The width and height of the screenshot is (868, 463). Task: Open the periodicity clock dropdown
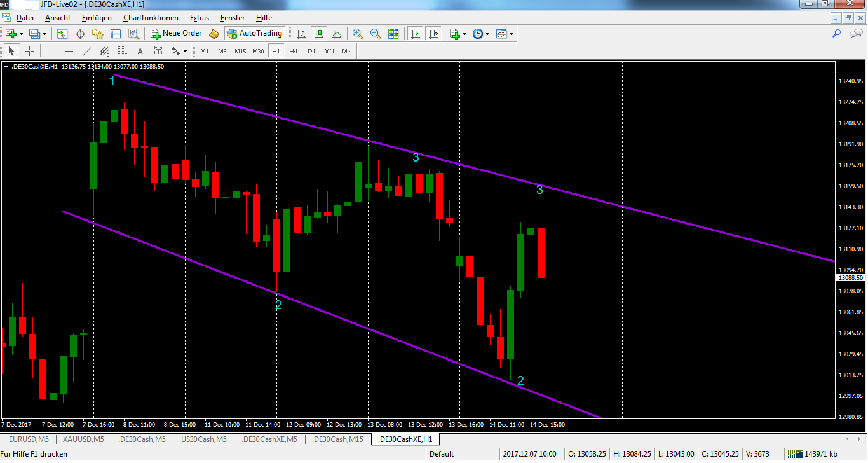pyautogui.click(x=481, y=33)
